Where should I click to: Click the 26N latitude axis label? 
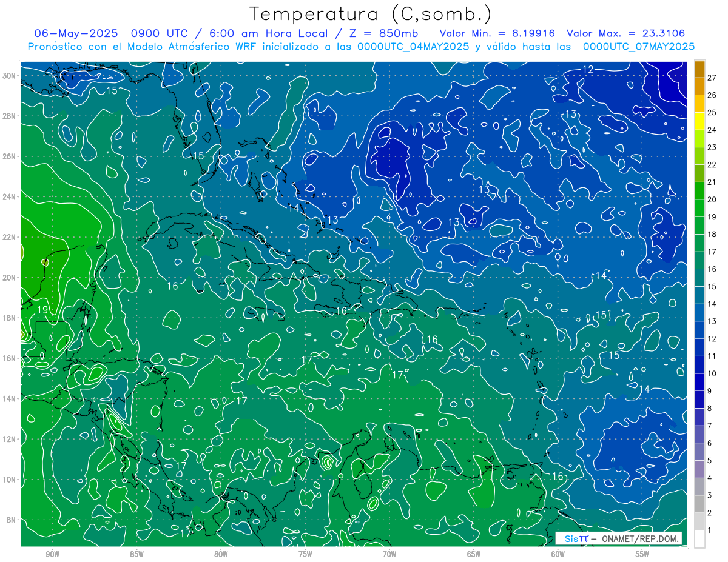click(x=9, y=156)
